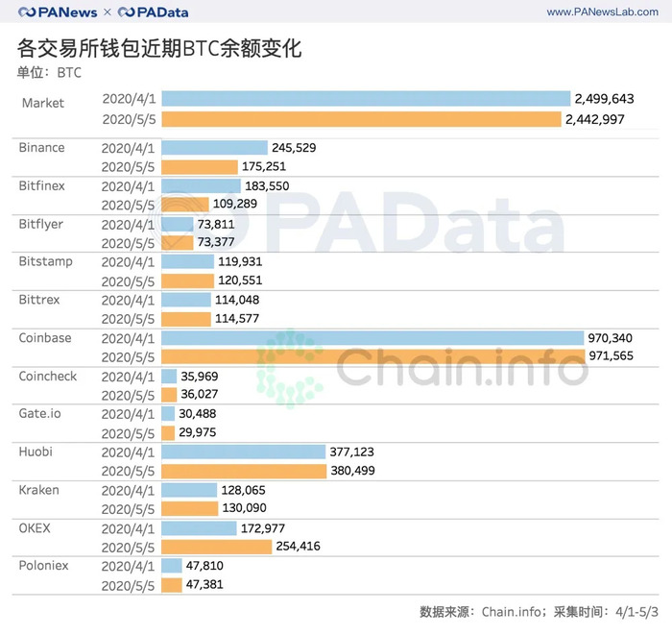The height and width of the screenshot is (635, 672).
Task: Click the Bittrex 2020/5/5 orange bar
Action: pos(186,319)
